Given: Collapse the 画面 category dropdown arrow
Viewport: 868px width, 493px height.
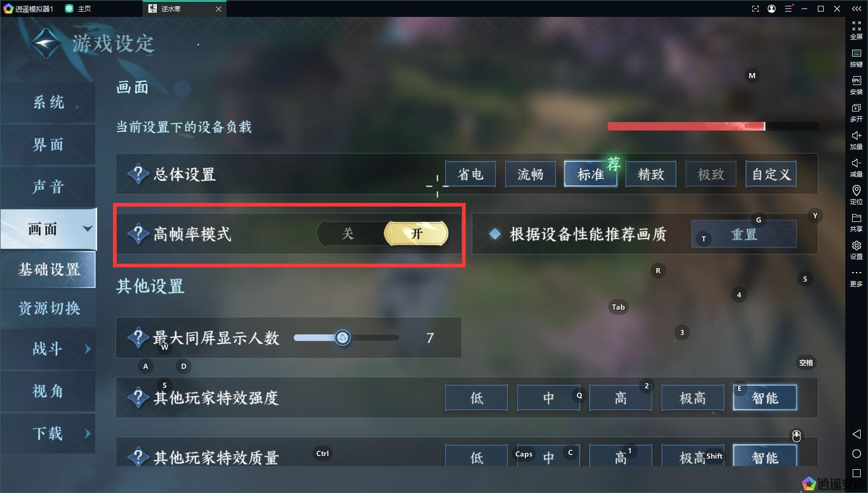Looking at the screenshot, I should tap(88, 229).
